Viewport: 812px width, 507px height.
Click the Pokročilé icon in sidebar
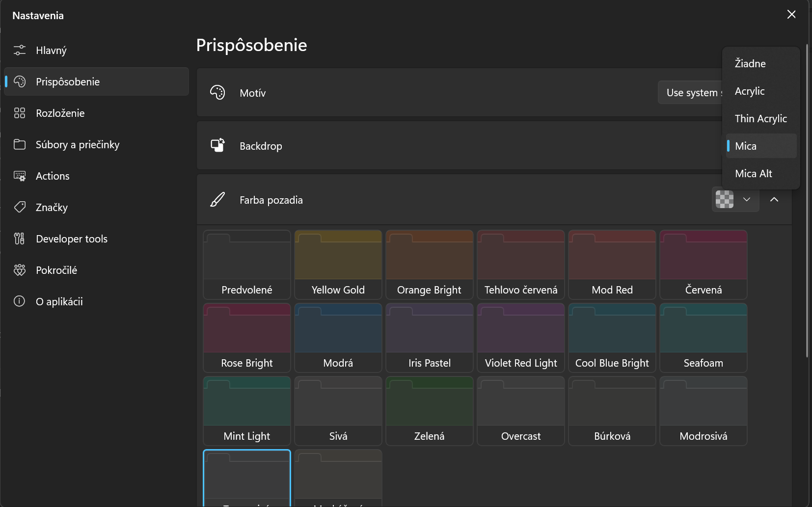click(20, 270)
